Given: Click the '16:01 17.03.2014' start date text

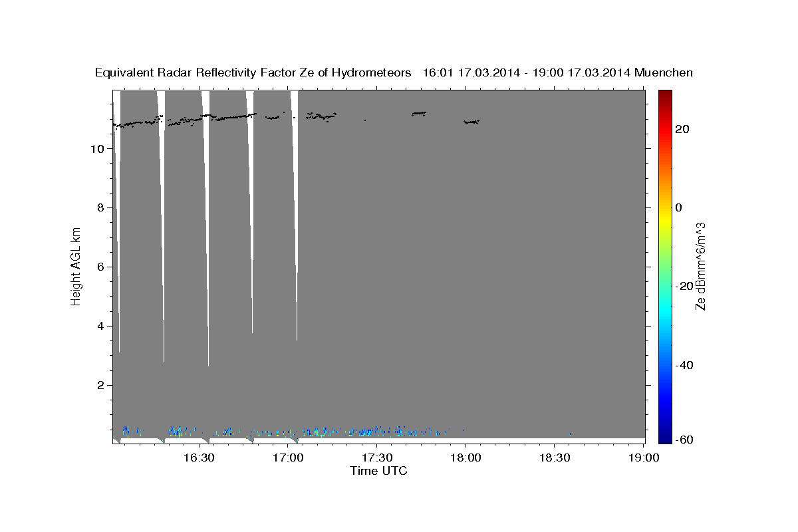Looking at the screenshot, I should [470, 73].
